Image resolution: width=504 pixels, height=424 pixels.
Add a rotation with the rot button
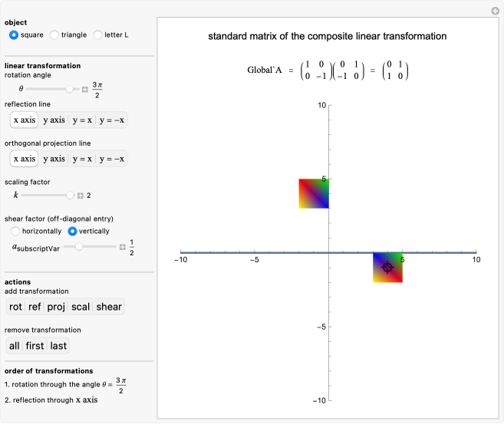pyautogui.click(x=15, y=307)
